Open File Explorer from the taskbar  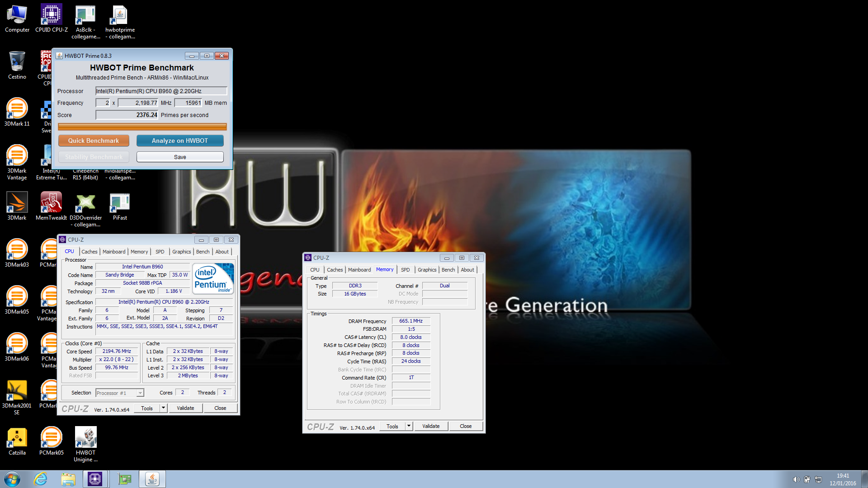(68, 479)
